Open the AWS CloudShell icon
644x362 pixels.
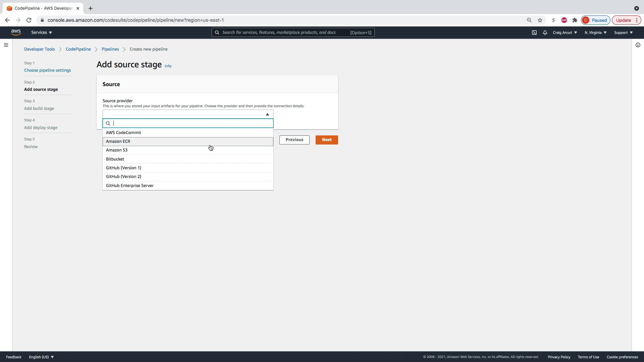coord(534,33)
